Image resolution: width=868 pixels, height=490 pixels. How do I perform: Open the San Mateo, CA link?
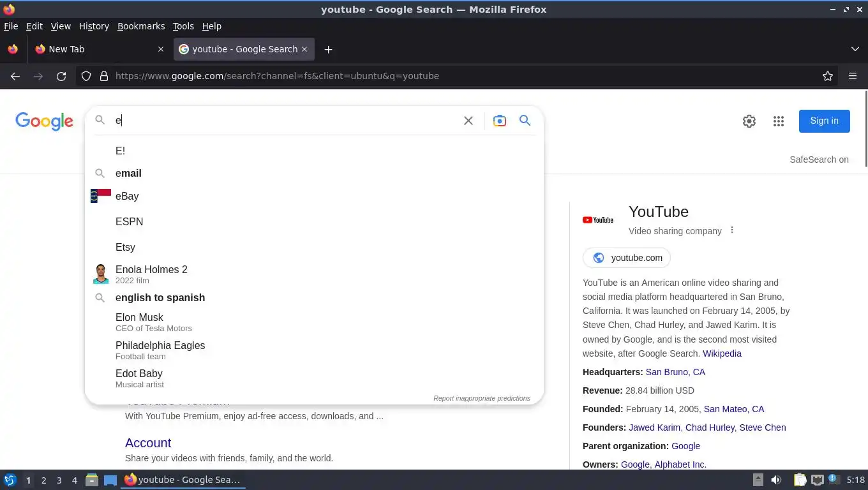734,409
